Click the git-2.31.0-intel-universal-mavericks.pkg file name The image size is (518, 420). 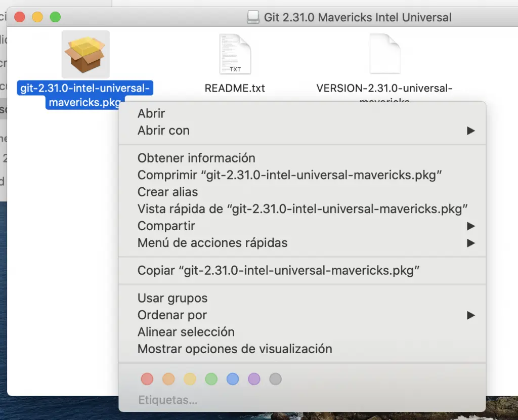(85, 95)
